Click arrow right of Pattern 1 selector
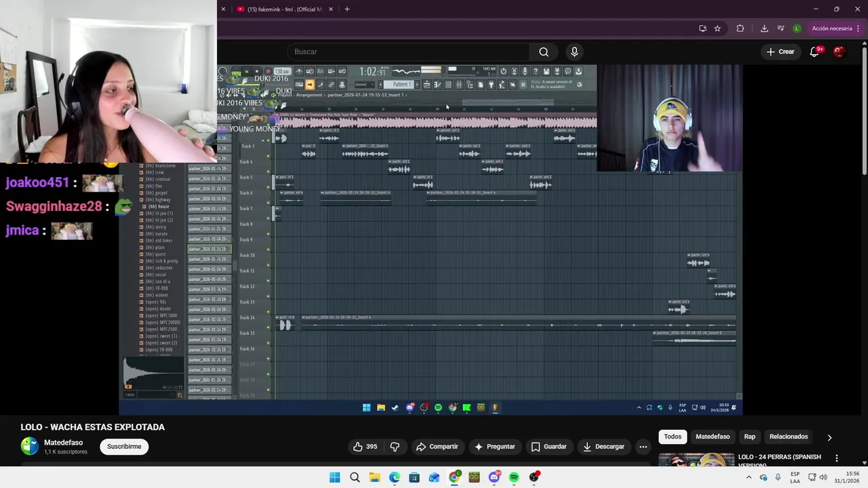868x488 pixels. coord(418,84)
